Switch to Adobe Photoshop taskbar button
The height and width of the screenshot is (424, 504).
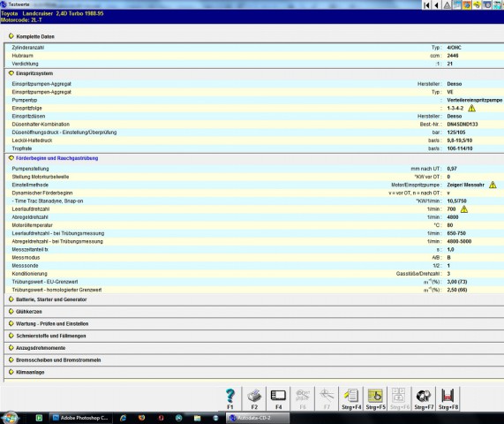click(80, 418)
